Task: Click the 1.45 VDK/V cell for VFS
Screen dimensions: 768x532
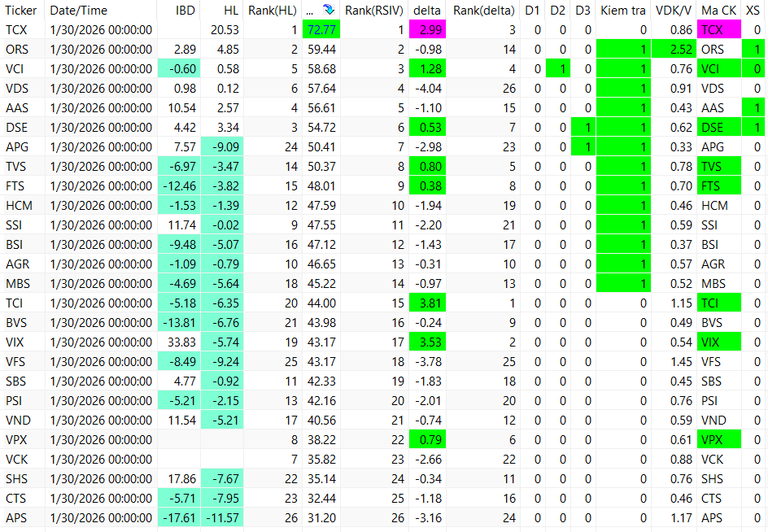Action: click(x=674, y=362)
